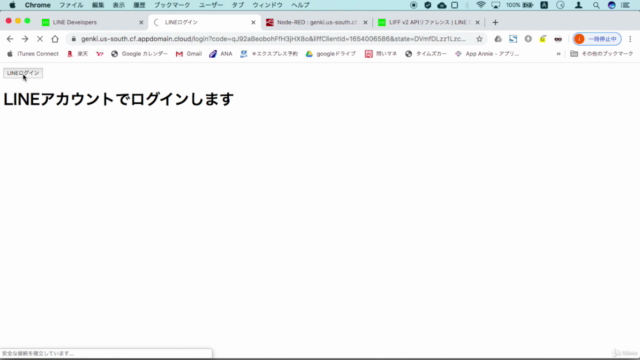
Task: Open the タブ menu
Action: (x=238, y=5)
